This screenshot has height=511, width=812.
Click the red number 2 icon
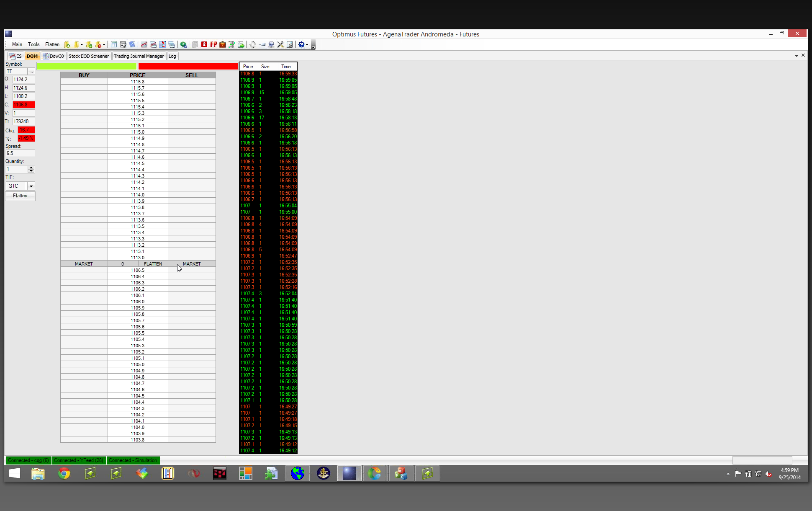[204, 44]
